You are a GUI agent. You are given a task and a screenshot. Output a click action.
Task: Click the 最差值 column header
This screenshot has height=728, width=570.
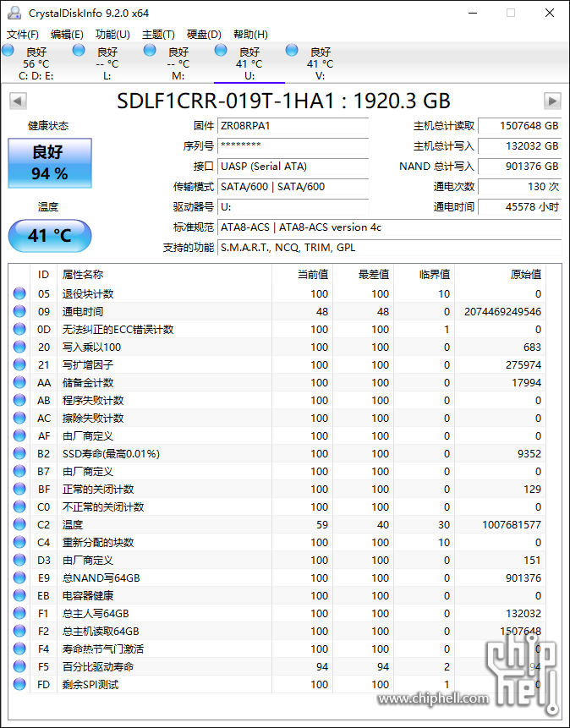click(x=363, y=275)
